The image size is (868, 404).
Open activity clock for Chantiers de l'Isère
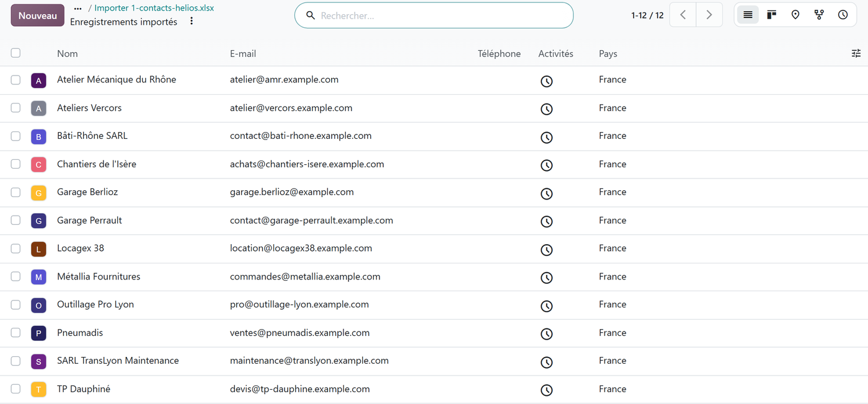(x=546, y=165)
